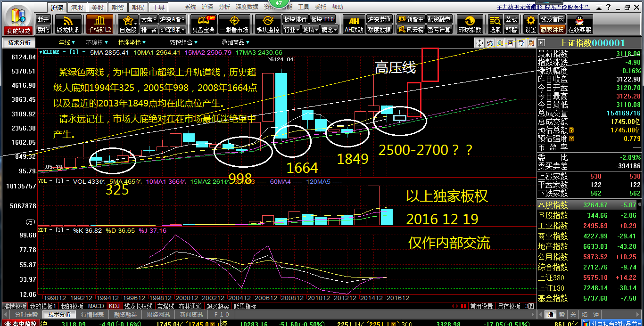Open the 双股组合 dropdown
Image resolution: width=644 pixels, height=326 pixels.
pyautogui.click(x=182, y=42)
